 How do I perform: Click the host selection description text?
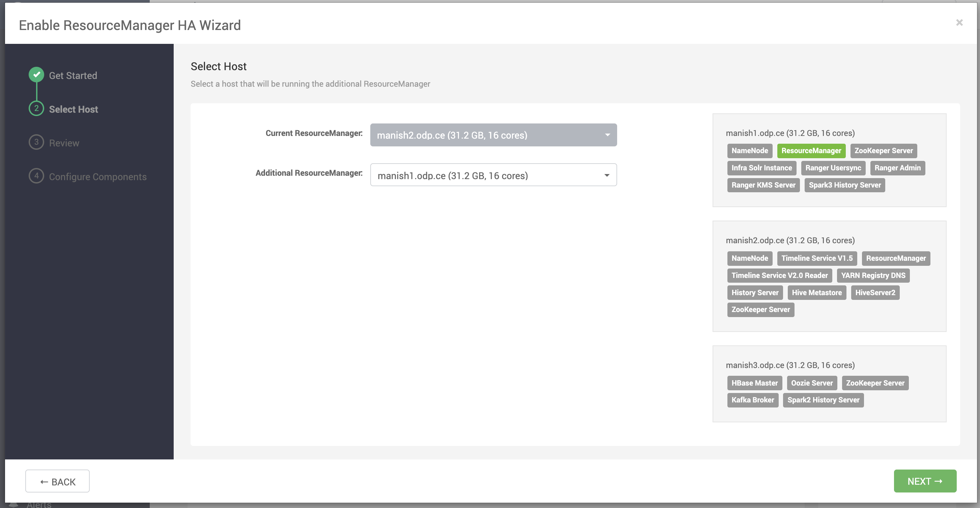click(311, 84)
